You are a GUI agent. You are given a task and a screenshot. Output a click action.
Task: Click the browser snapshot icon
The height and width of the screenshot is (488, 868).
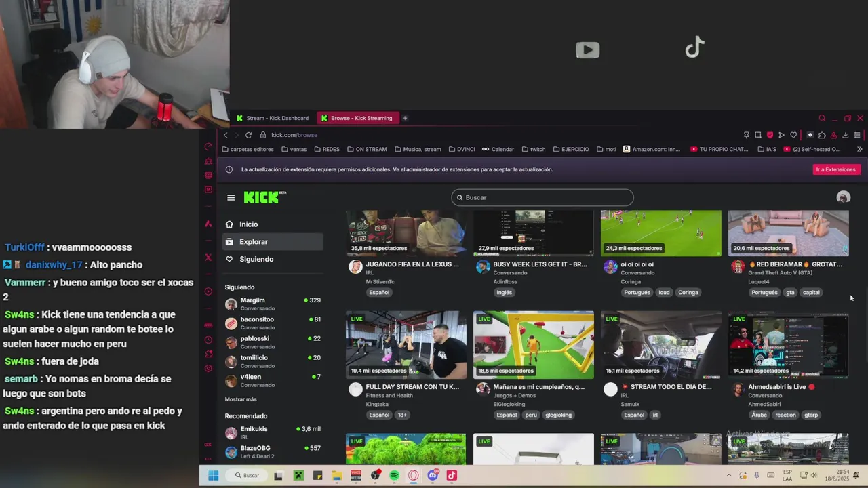pos(758,135)
